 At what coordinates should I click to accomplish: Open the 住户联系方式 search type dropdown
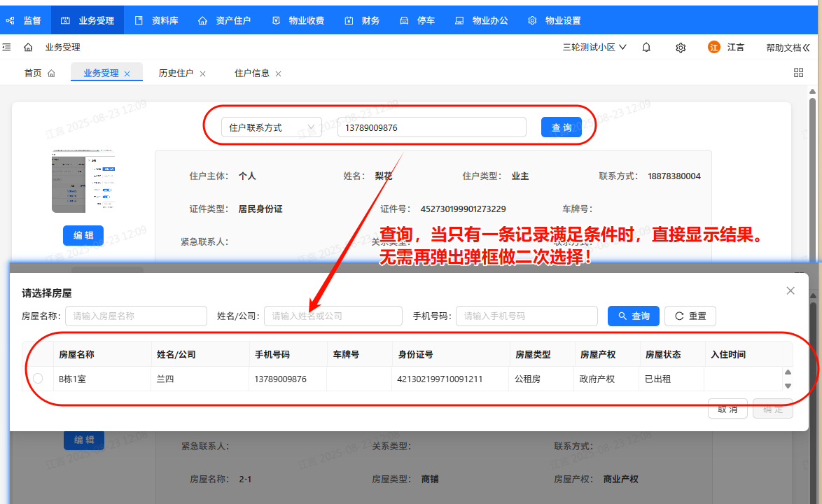point(272,127)
